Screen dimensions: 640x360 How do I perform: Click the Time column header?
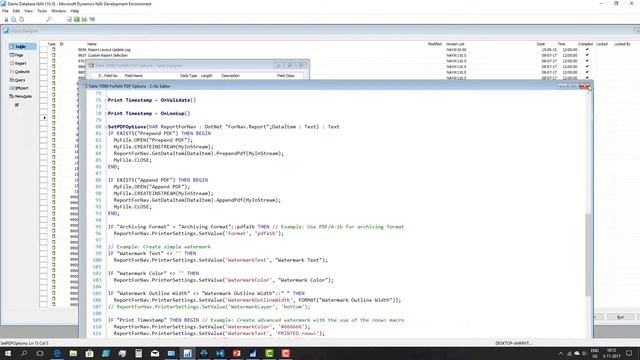click(x=562, y=44)
